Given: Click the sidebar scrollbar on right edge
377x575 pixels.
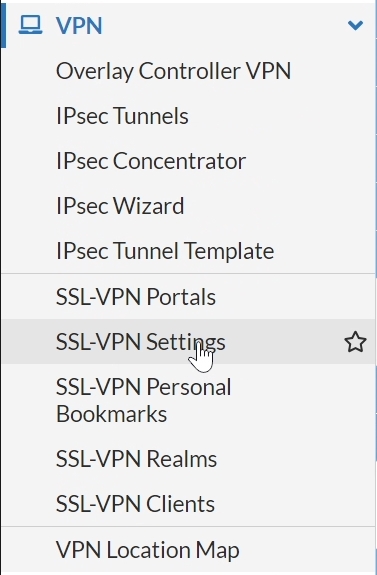Looking at the screenshot, I should pyautogui.click(x=376, y=231).
